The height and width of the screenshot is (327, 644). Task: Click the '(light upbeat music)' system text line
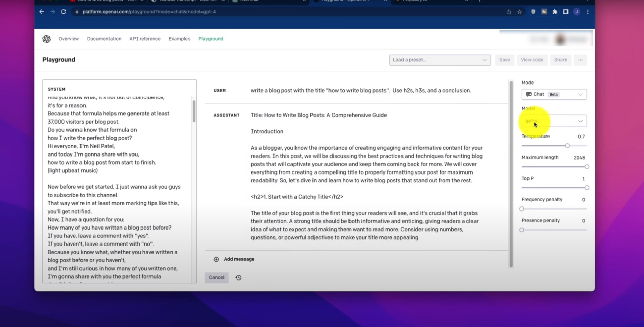(x=73, y=171)
